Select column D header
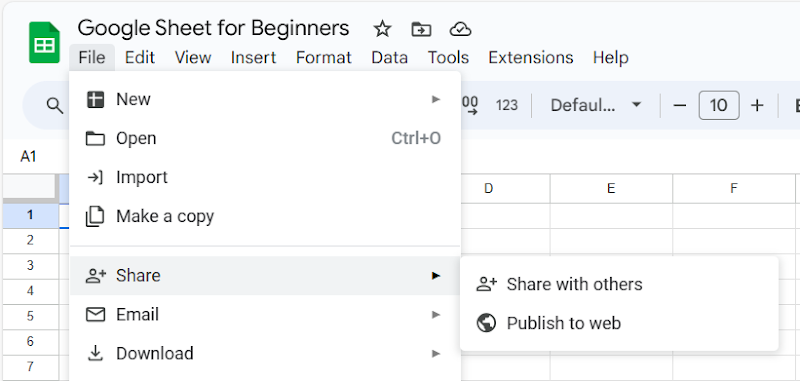This screenshot has height=381, width=800. click(488, 189)
